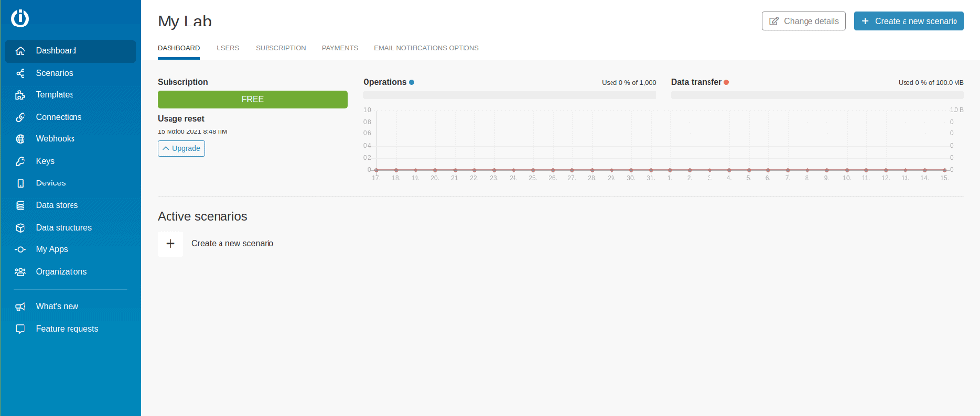Click the Keys key icon

tap(20, 161)
